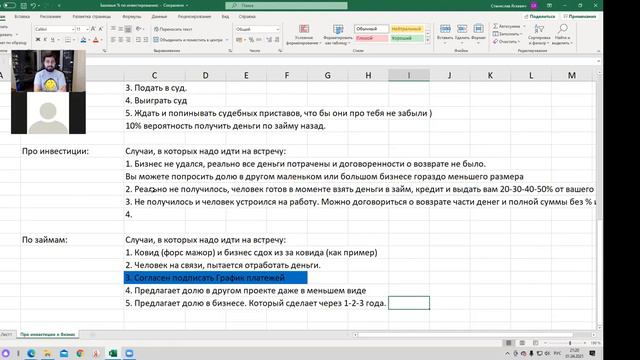Viewport: 640px width, 360px height.
Task: Open the font color dropdown arrow
Action: click(101, 40)
